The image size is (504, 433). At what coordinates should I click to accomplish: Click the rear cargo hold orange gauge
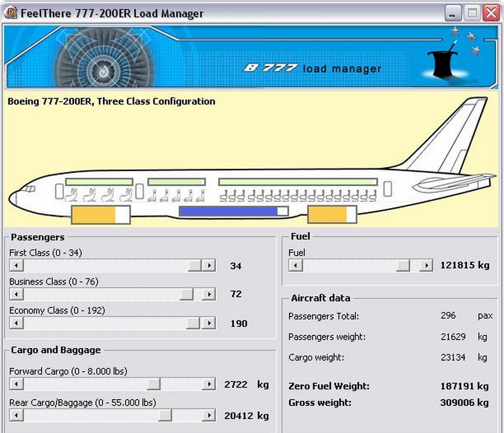[x=333, y=214]
